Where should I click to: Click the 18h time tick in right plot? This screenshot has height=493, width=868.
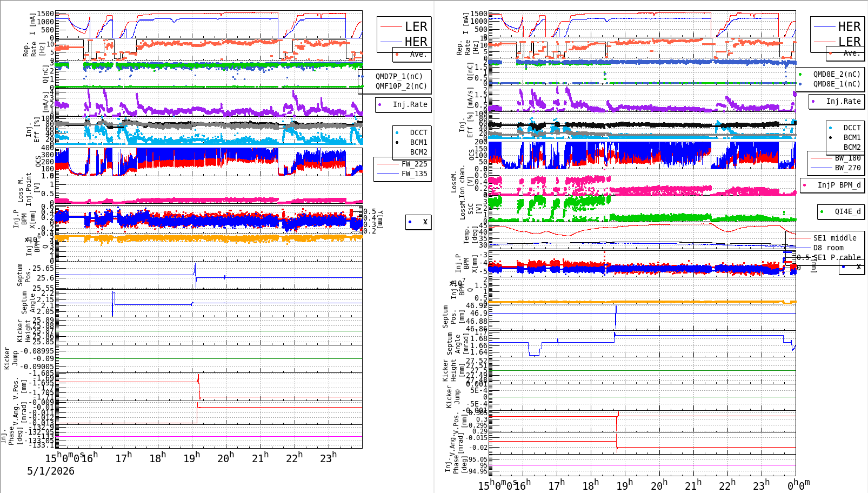coord(591,485)
